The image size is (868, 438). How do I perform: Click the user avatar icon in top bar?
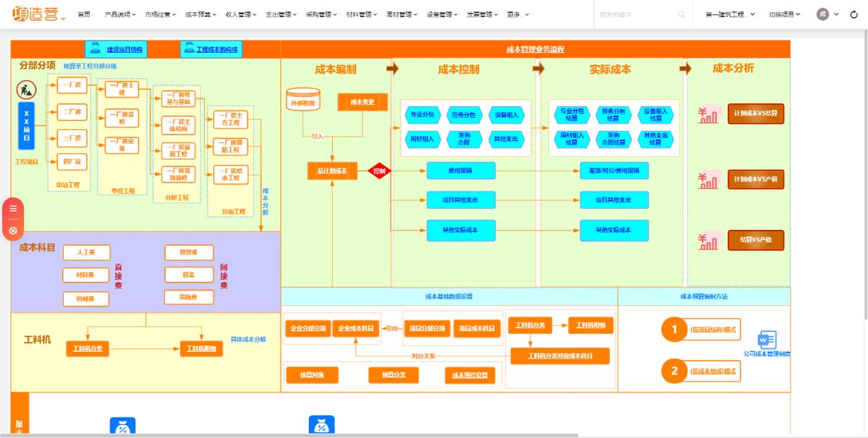coord(822,14)
